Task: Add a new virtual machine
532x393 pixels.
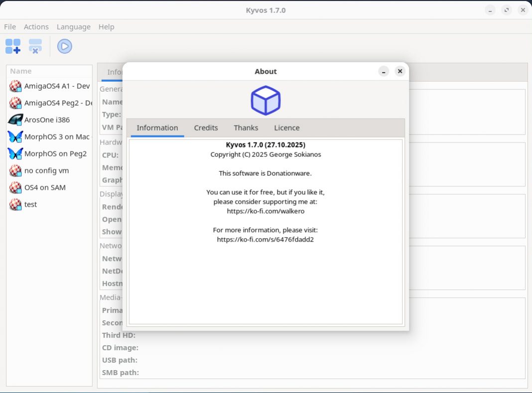Action: [x=12, y=46]
